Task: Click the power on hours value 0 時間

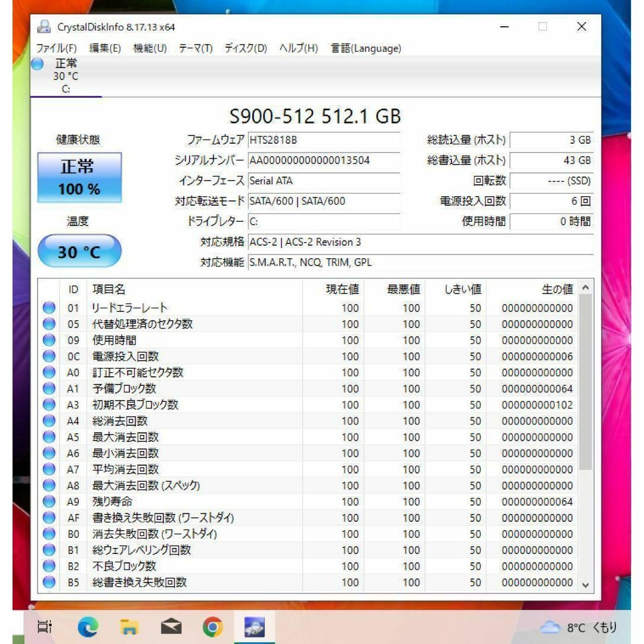Action: (x=552, y=222)
